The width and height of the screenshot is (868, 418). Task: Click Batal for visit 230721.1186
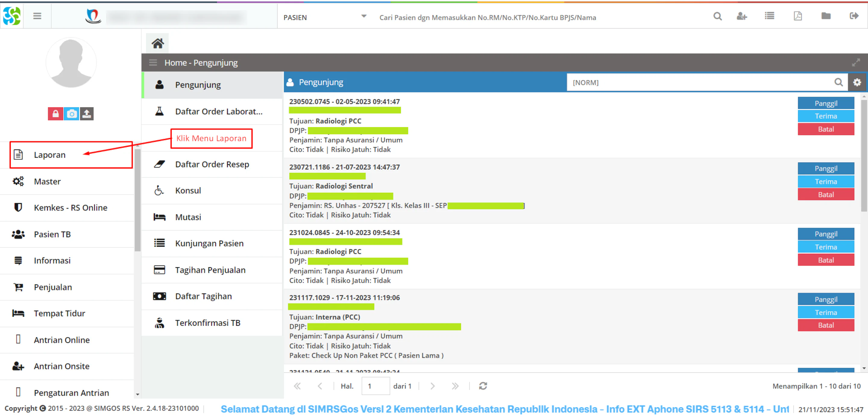[x=826, y=195]
